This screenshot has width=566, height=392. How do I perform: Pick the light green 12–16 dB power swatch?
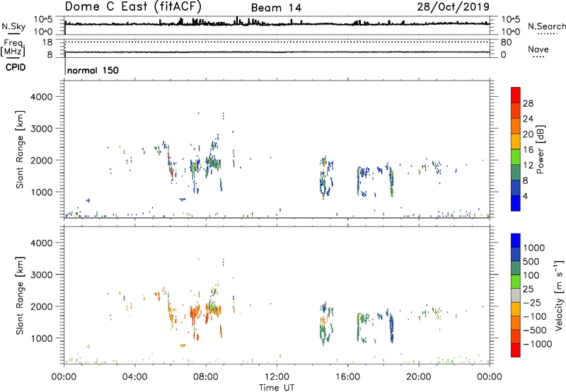point(516,156)
